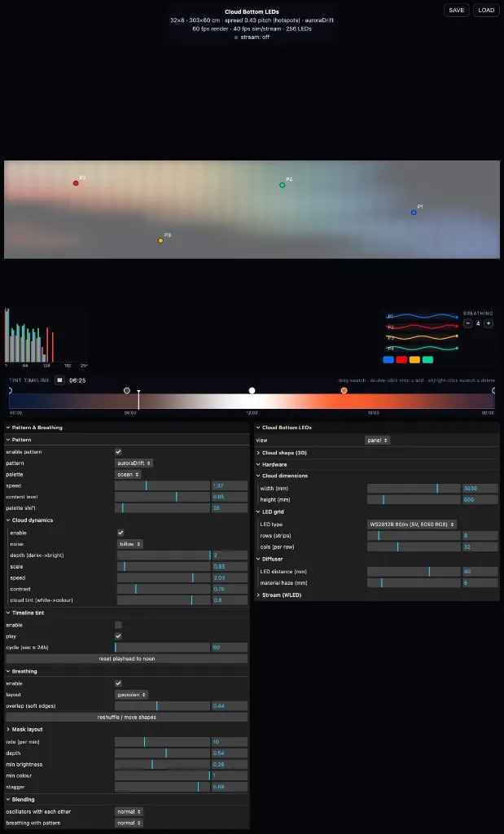Screen dimensions: 504x834
Task: Click the cols (per row) value field 32
Action: click(480, 546)
